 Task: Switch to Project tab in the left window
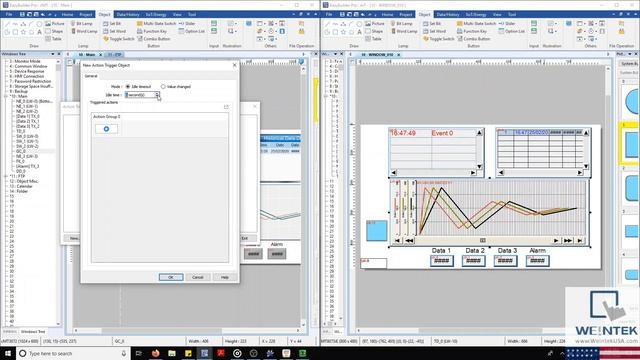click(86, 14)
